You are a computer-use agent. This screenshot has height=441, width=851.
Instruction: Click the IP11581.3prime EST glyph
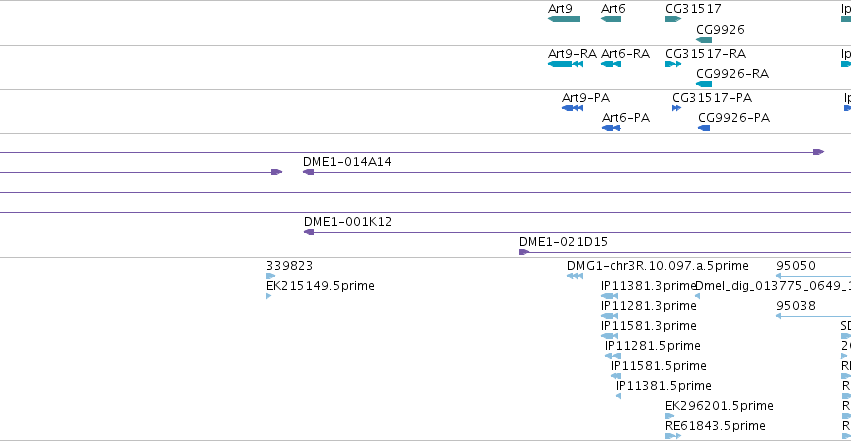609,336
